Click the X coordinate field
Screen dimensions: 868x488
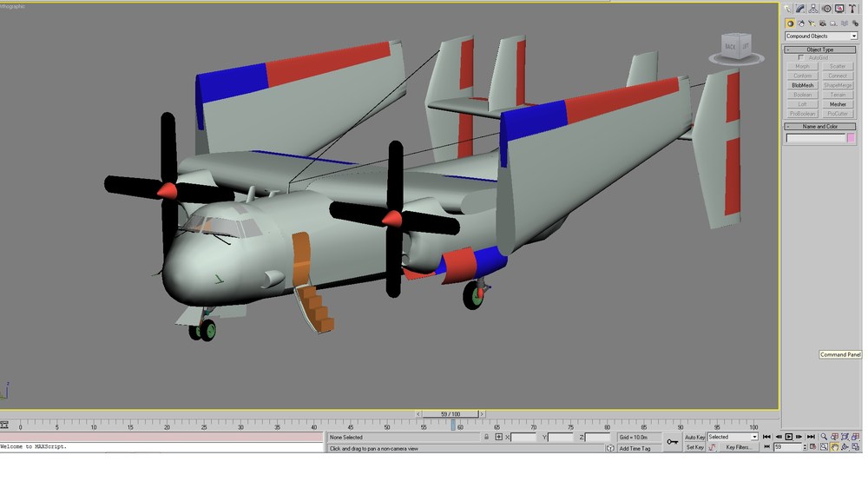tap(523, 437)
